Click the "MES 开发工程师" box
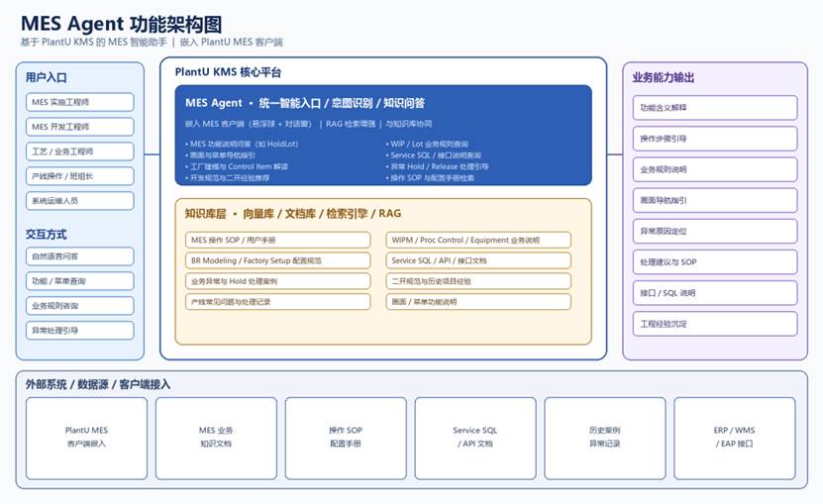Image resolution: width=823 pixels, height=504 pixels. tap(80, 127)
